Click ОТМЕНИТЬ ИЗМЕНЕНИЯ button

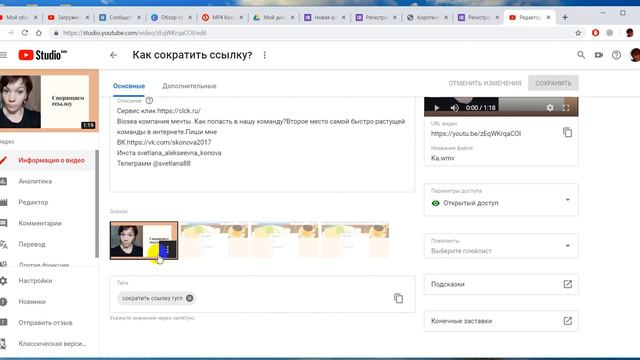(485, 83)
